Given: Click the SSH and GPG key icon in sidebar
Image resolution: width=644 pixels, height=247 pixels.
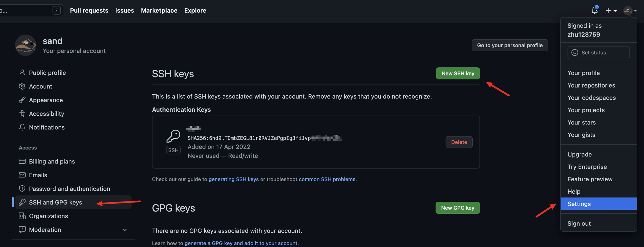Looking at the screenshot, I should pos(22,202).
